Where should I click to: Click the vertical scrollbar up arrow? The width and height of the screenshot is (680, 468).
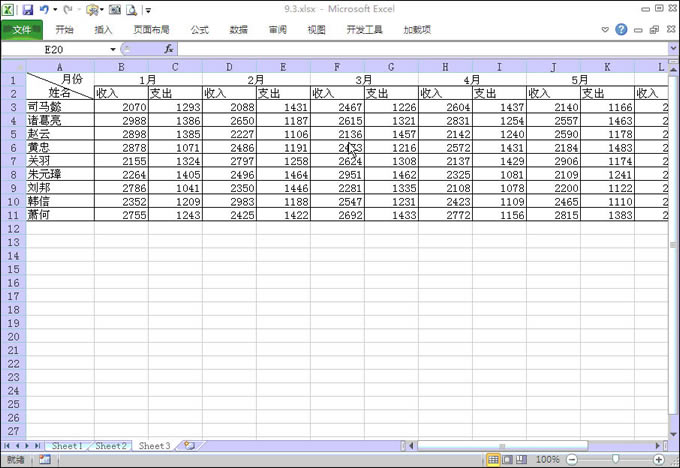tap(673, 69)
